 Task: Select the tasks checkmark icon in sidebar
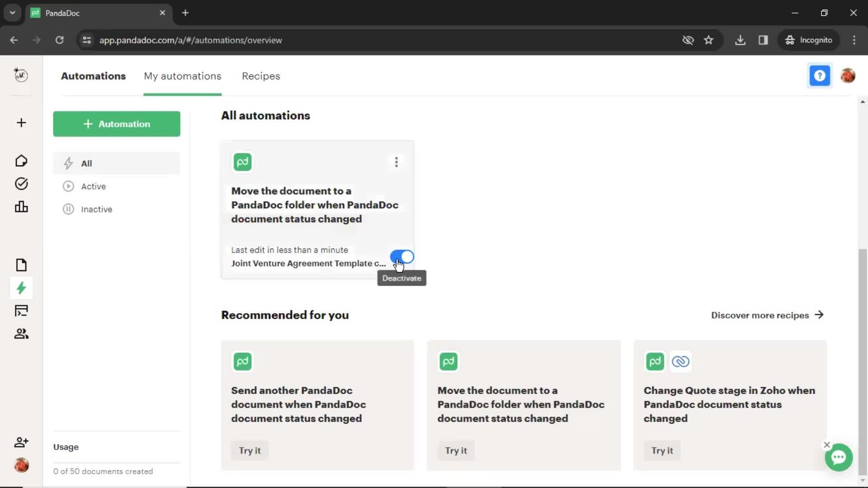tap(21, 183)
